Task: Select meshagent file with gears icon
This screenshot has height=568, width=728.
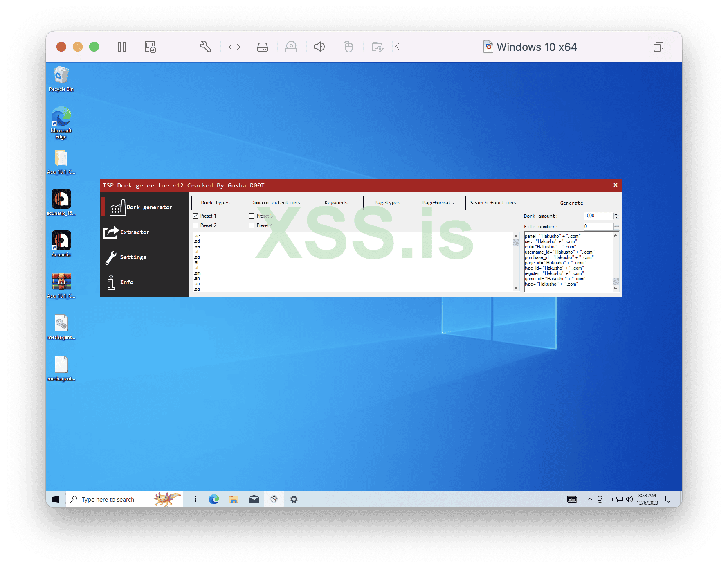Action: 61,327
